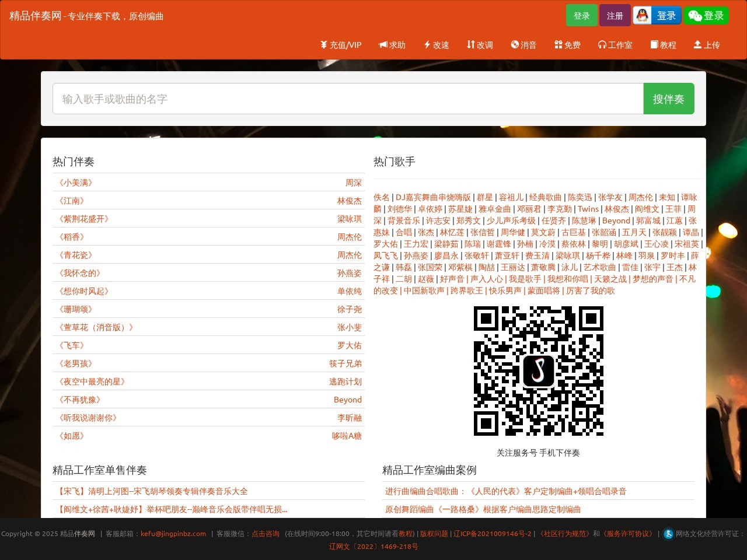Screen dimensions: 747x560
Task: Click the 上传 upload icon link
Action: click(x=706, y=45)
